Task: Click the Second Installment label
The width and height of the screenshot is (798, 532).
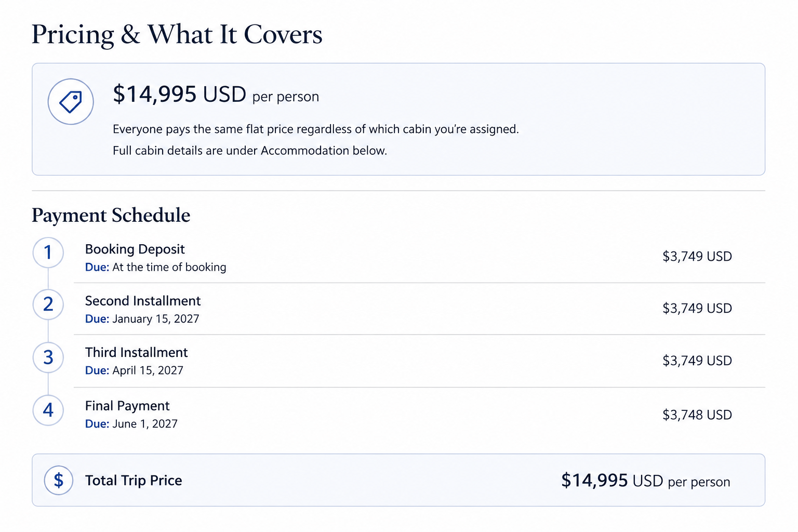Action: [143, 301]
